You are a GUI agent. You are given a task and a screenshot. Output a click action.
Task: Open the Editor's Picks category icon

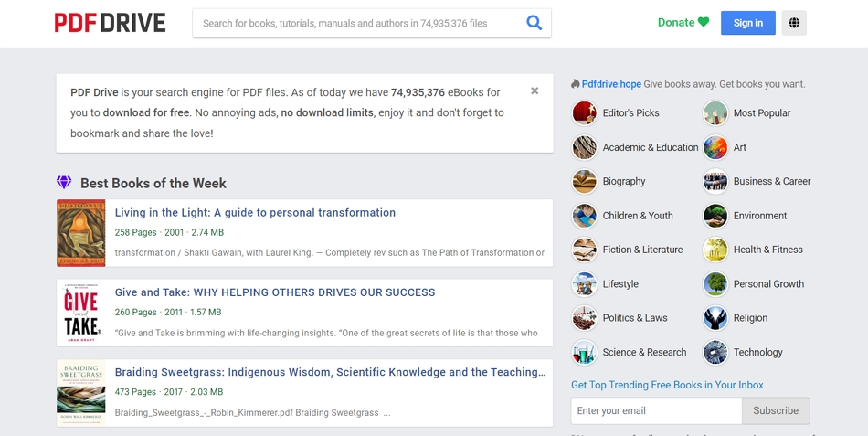[585, 113]
